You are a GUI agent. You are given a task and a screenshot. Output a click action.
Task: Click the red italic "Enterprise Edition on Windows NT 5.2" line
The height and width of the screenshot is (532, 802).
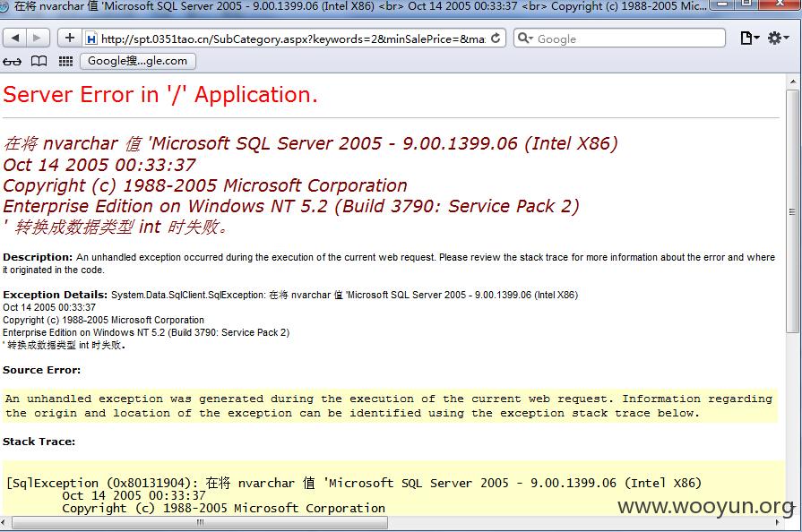point(291,207)
